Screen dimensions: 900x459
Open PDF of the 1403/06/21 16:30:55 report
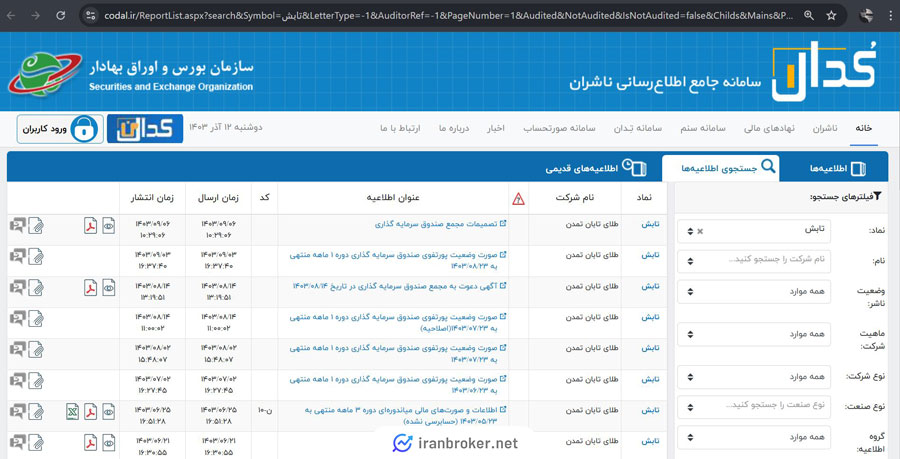pyautogui.click(x=90, y=442)
